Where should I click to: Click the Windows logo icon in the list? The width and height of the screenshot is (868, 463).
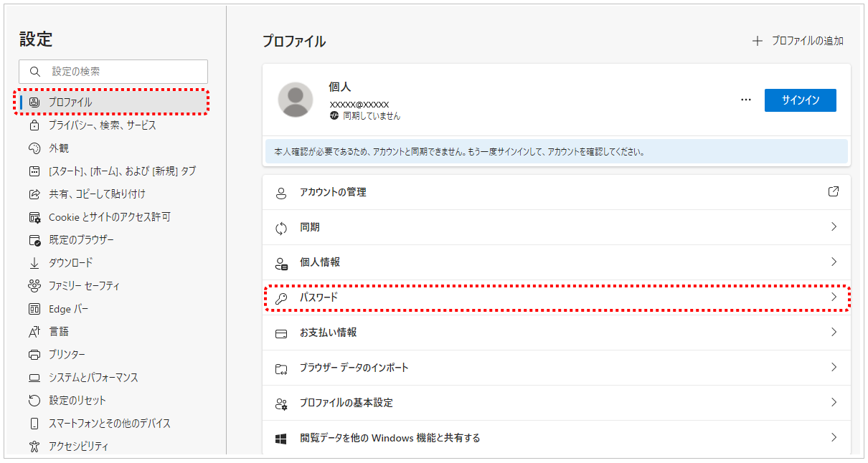point(281,438)
